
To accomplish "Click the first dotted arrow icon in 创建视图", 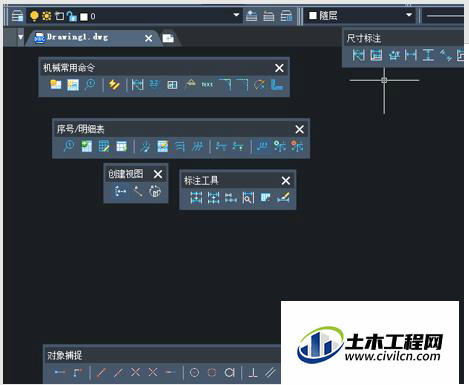I will (120, 192).
